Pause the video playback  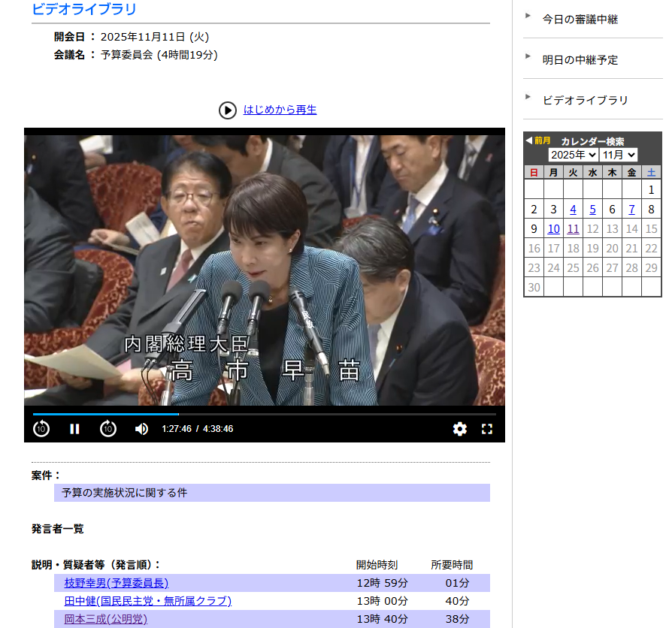(74, 429)
